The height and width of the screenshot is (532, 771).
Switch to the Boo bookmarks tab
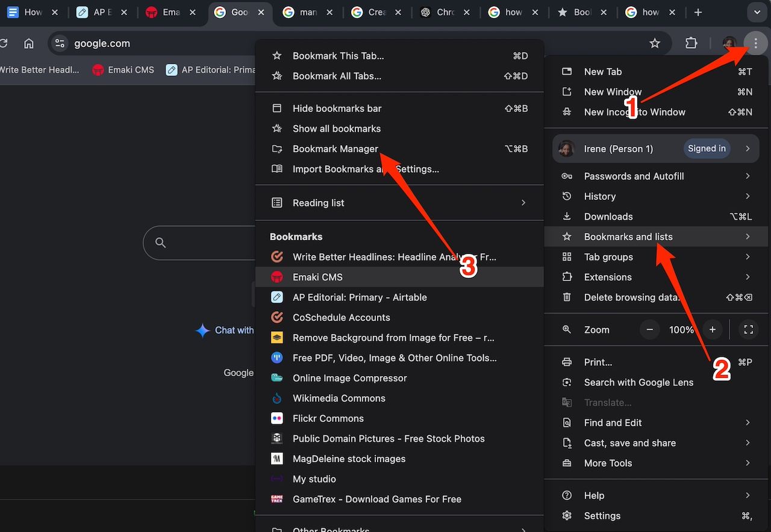[582, 12]
